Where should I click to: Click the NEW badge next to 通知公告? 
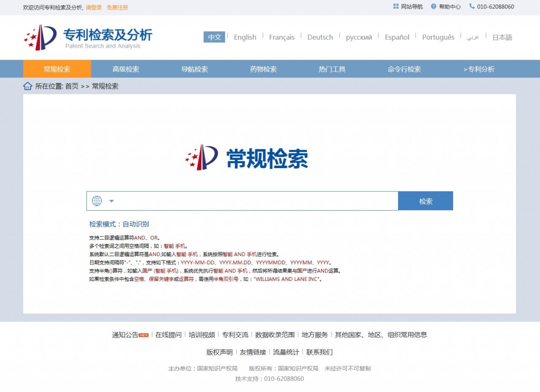(x=143, y=335)
